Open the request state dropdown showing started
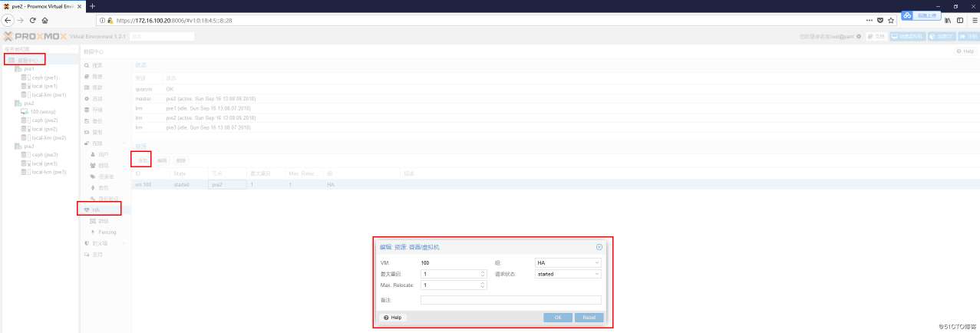 click(569, 274)
